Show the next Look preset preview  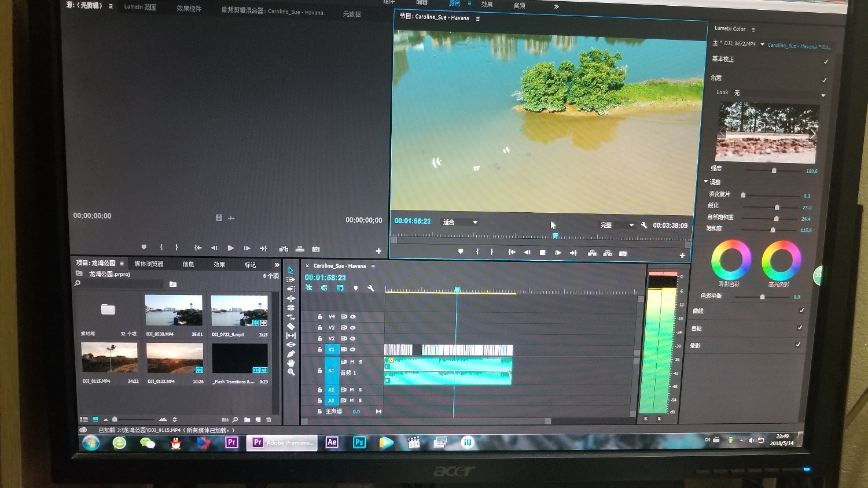click(812, 134)
